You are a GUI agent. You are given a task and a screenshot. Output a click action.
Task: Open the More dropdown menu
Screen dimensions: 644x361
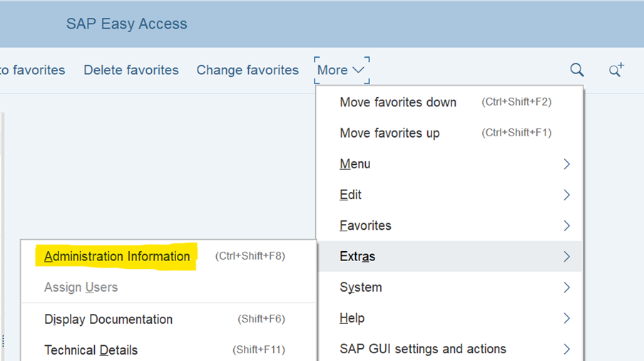point(341,70)
